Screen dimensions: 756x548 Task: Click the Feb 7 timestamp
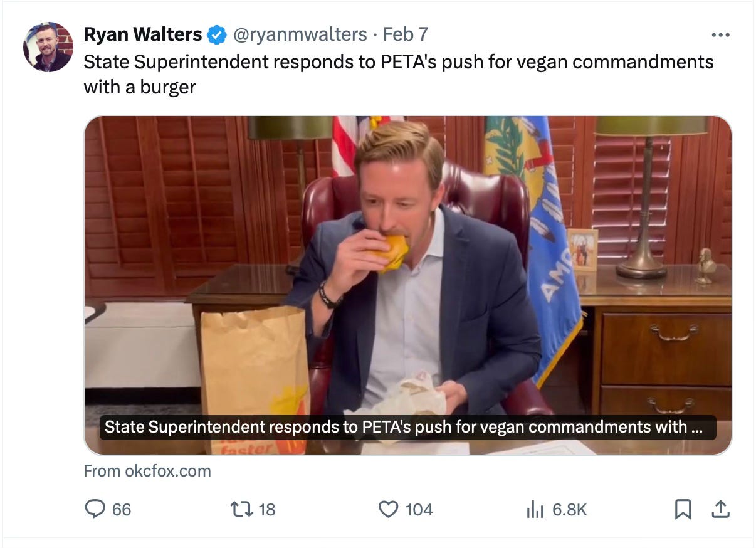point(405,34)
